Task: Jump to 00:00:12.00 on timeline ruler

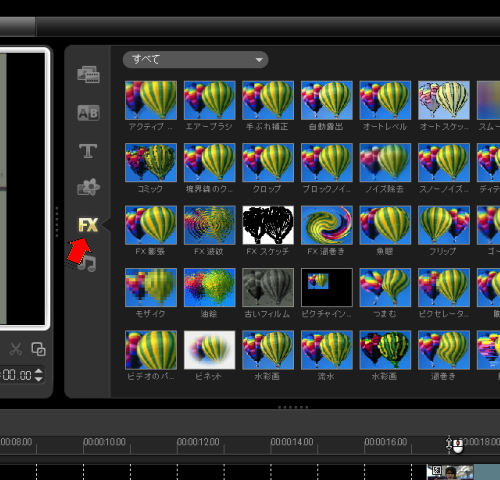Action: [198, 442]
